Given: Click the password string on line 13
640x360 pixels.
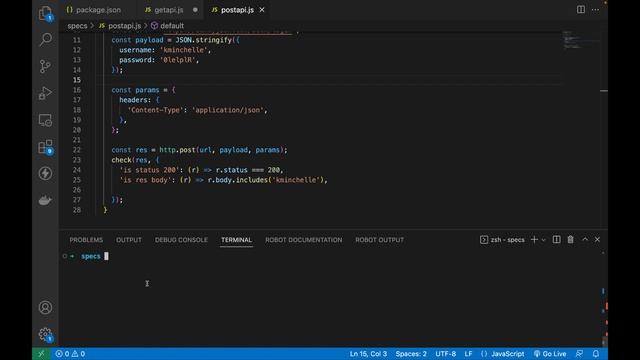Looking at the screenshot, I should coord(178,60).
